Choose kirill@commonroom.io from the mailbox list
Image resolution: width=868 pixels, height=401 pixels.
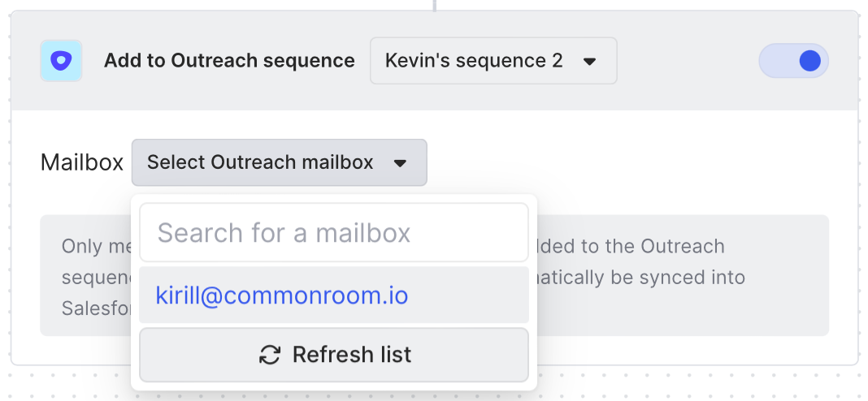click(334, 295)
